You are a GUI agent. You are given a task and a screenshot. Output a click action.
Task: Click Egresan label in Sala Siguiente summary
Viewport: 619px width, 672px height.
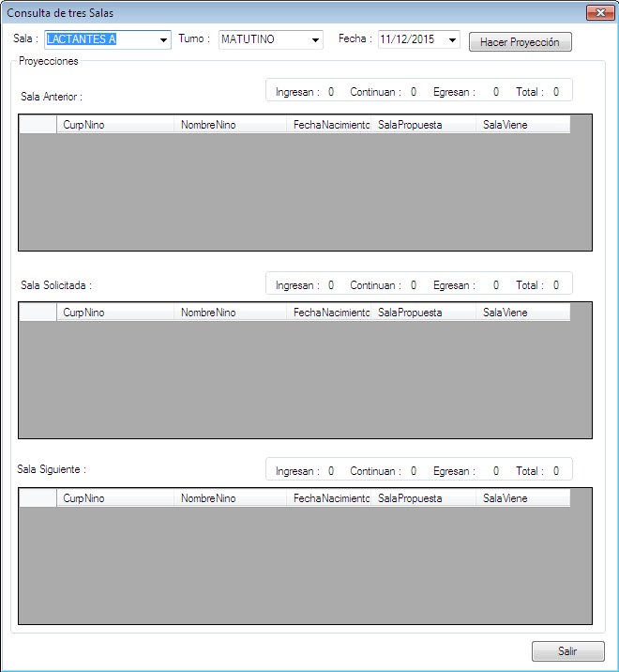point(454,471)
